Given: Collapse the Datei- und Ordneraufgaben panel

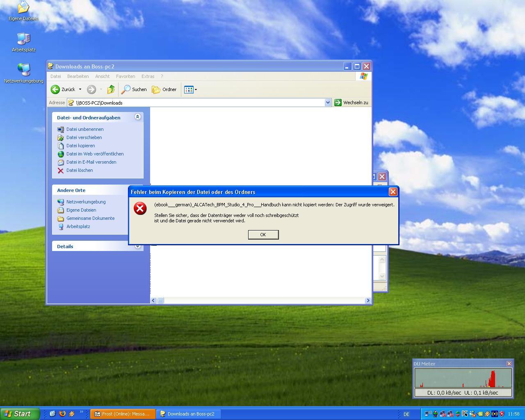Looking at the screenshot, I should [x=137, y=117].
